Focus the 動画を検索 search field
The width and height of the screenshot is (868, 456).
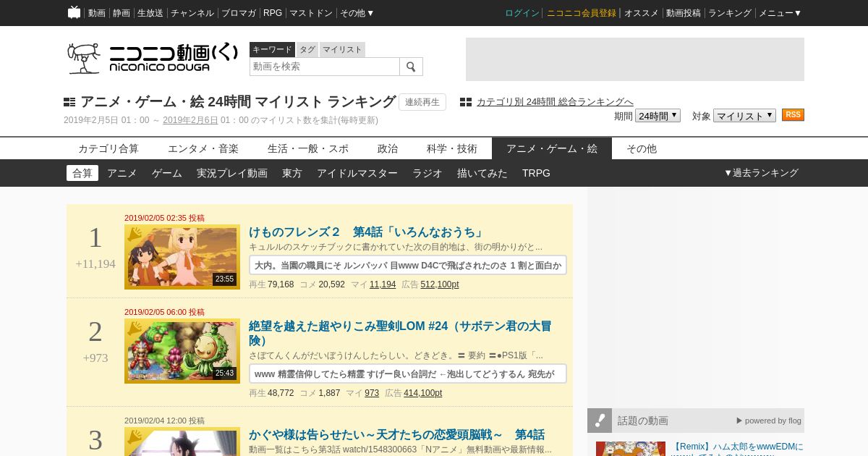click(x=325, y=67)
